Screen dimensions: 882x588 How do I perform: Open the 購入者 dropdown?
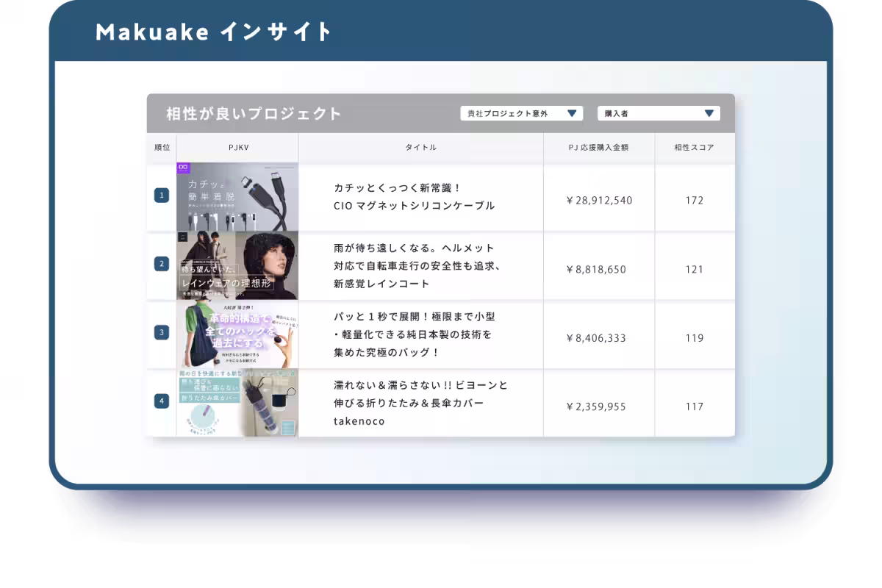pyautogui.click(x=659, y=113)
